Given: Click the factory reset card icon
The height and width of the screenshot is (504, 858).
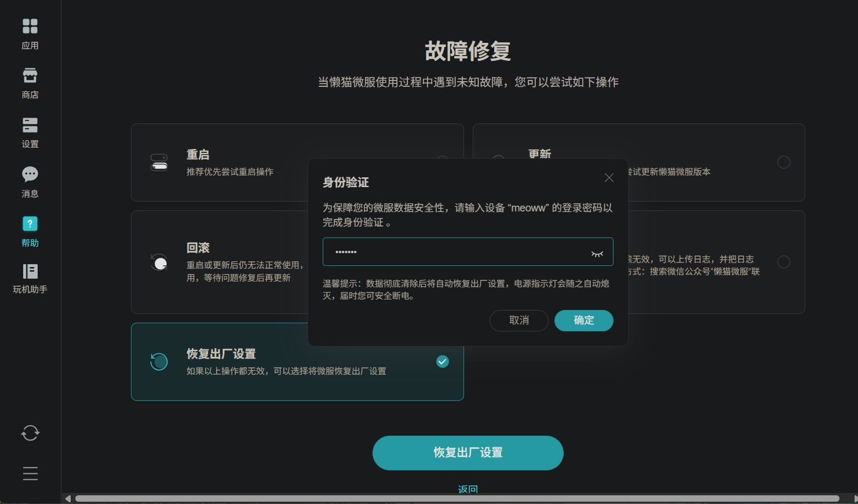Looking at the screenshot, I should 159,361.
